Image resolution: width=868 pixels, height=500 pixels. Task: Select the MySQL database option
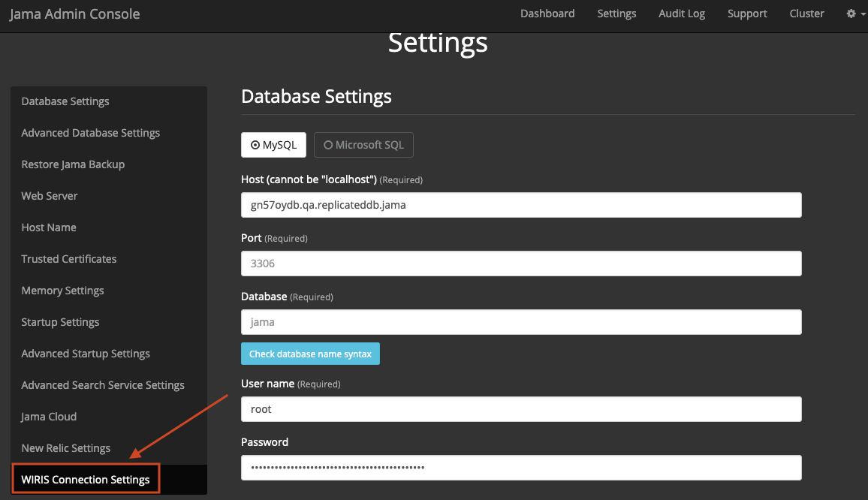point(273,145)
